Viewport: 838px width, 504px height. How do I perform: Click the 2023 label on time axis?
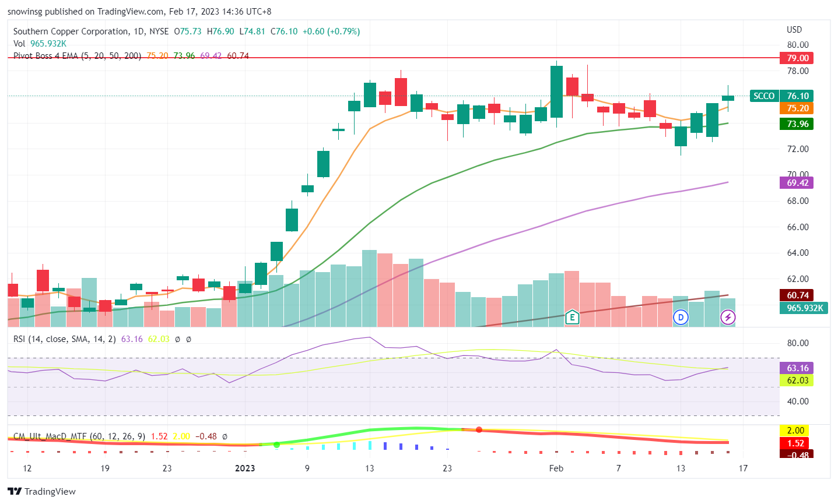pos(245,468)
